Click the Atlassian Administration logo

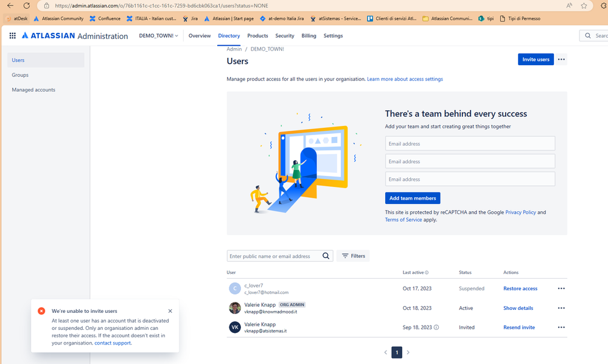pyautogui.click(x=75, y=36)
